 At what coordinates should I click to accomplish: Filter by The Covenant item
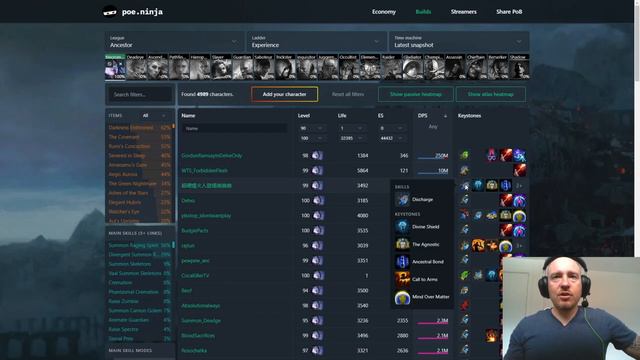click(139, 137)
